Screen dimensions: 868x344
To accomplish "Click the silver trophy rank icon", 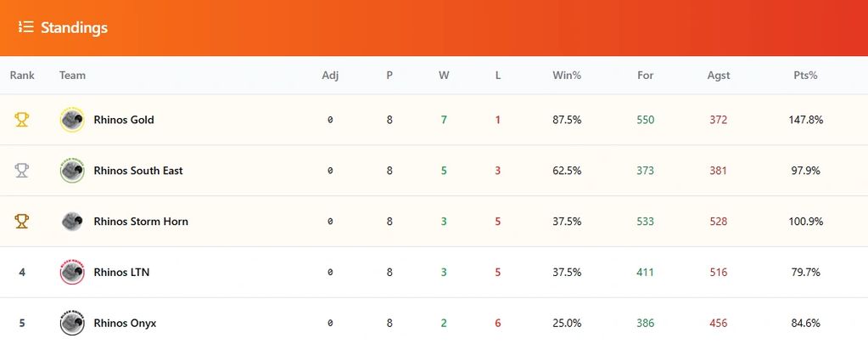I will 22,171.
